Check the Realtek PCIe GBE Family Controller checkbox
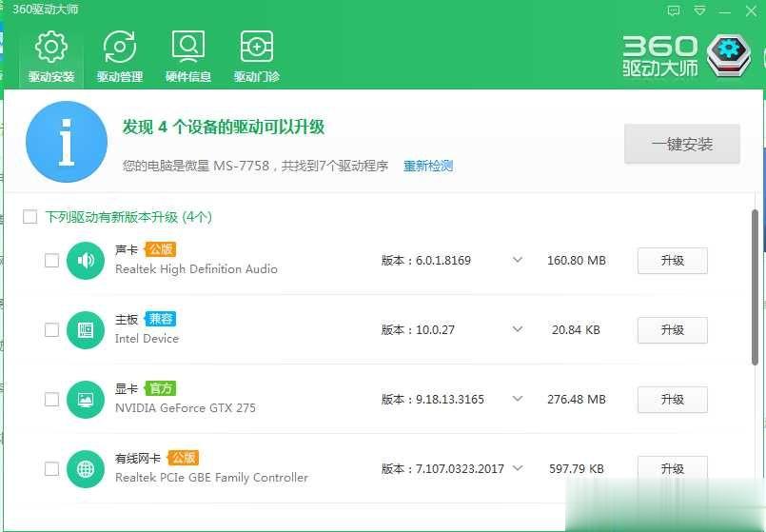This screenshot has height=532, width=766. point(51,469)
